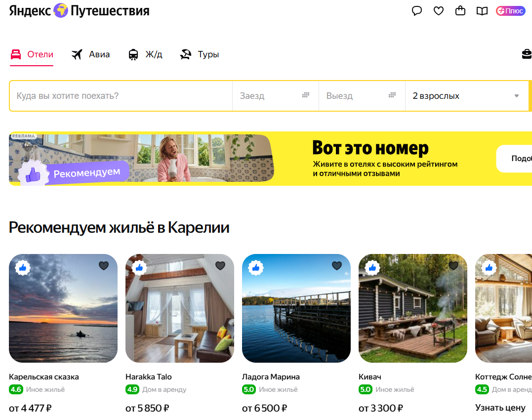Click price от 6 500 ₽

click(x=265, y=408)
